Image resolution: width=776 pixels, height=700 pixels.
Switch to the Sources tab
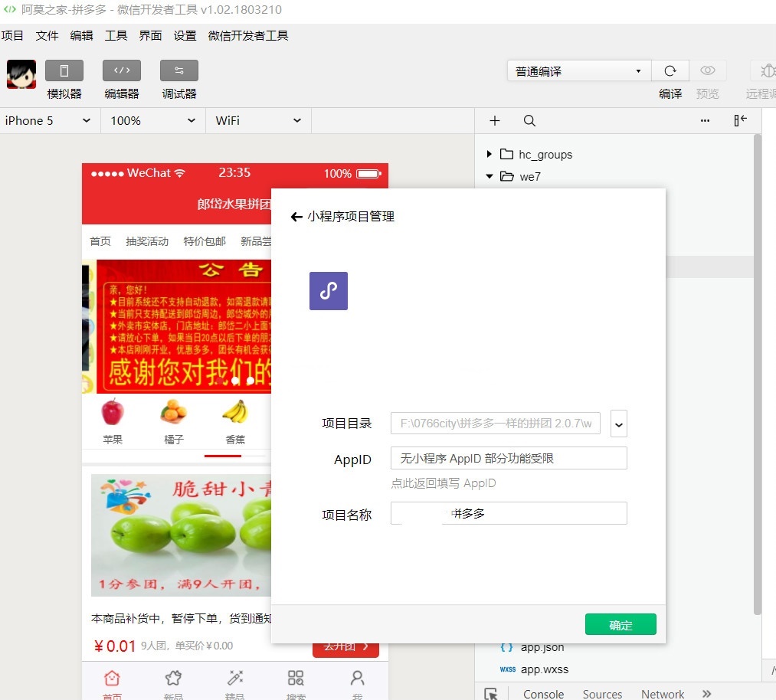click(x=602, y=694)
